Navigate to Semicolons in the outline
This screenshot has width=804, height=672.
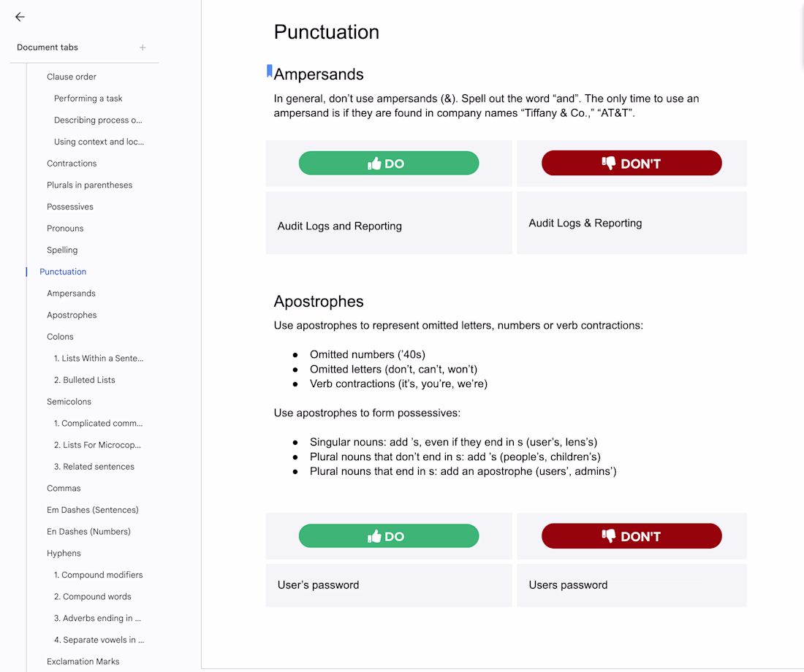(69, 402)
